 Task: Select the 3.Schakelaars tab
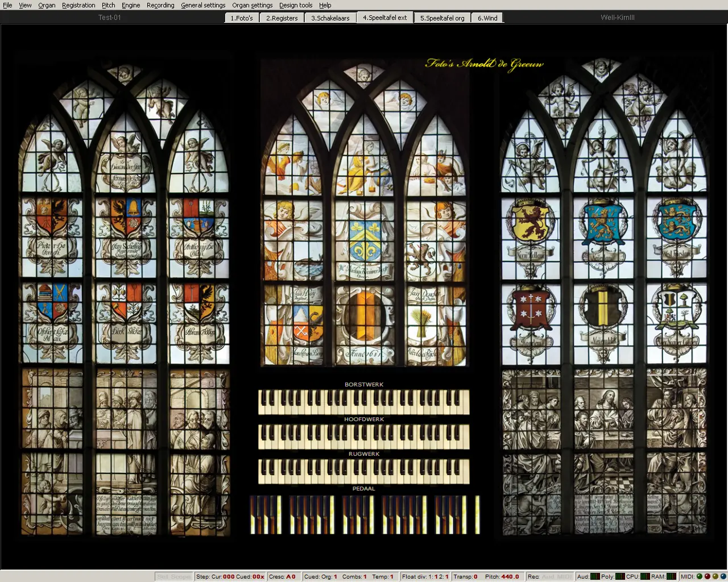330,18
